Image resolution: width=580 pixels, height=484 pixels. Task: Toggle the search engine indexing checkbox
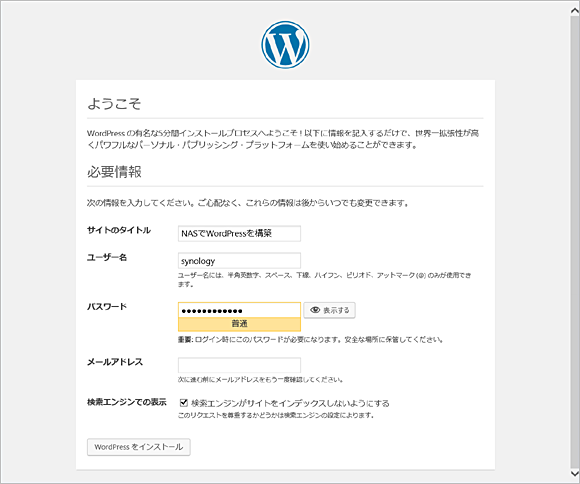[183, 403]
